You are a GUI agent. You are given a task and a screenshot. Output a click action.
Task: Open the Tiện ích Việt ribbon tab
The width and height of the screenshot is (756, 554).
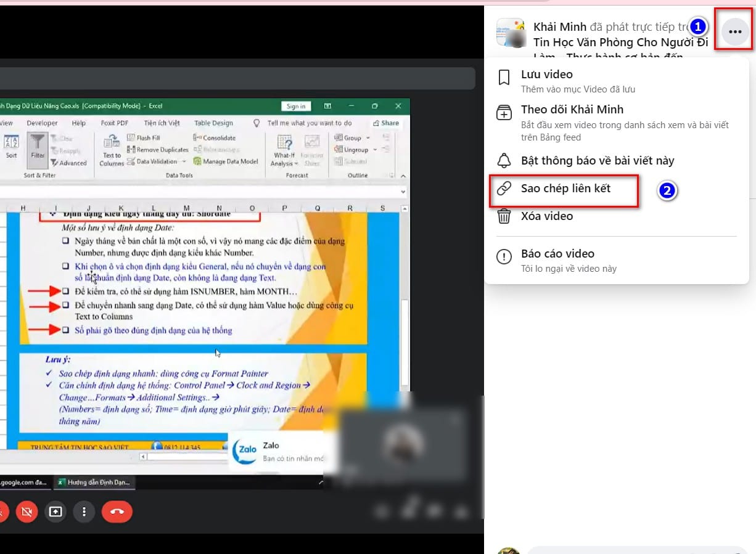[x=162, y=123]
